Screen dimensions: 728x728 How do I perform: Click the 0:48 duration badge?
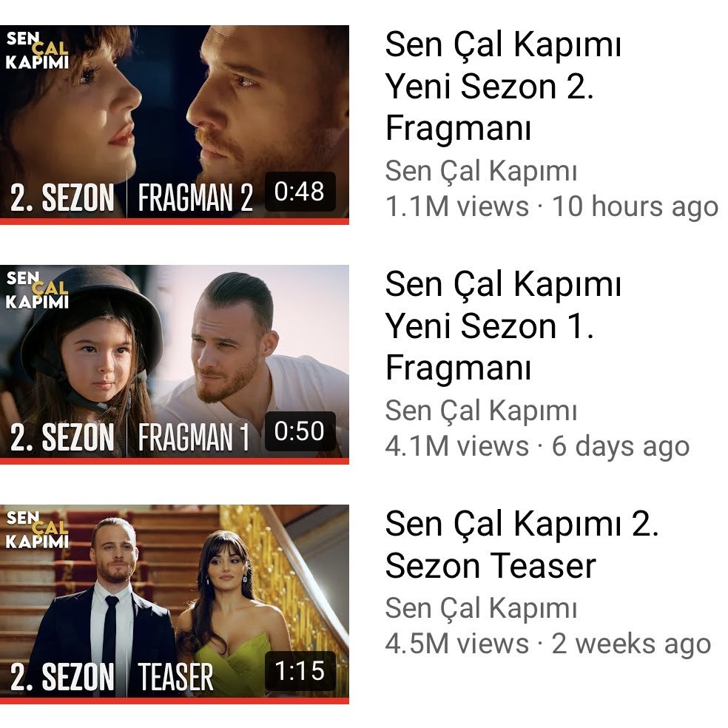point(300,192)
